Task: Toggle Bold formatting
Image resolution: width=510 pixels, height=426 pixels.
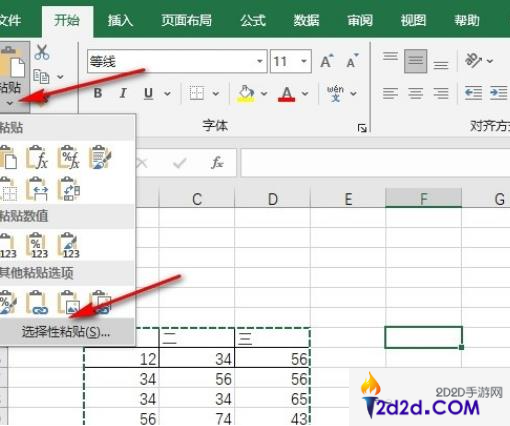Action: click(98, 93)
